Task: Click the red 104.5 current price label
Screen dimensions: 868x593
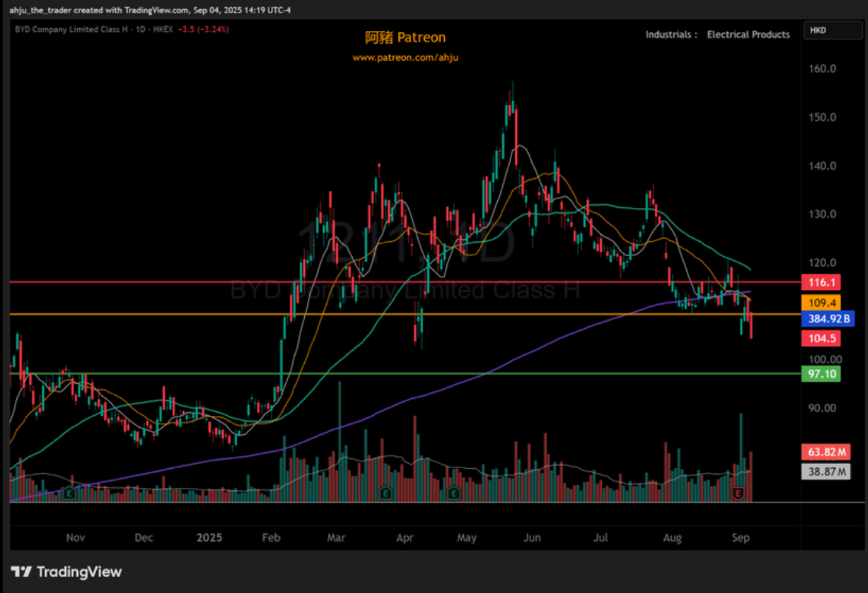Action: click(821, 338)
